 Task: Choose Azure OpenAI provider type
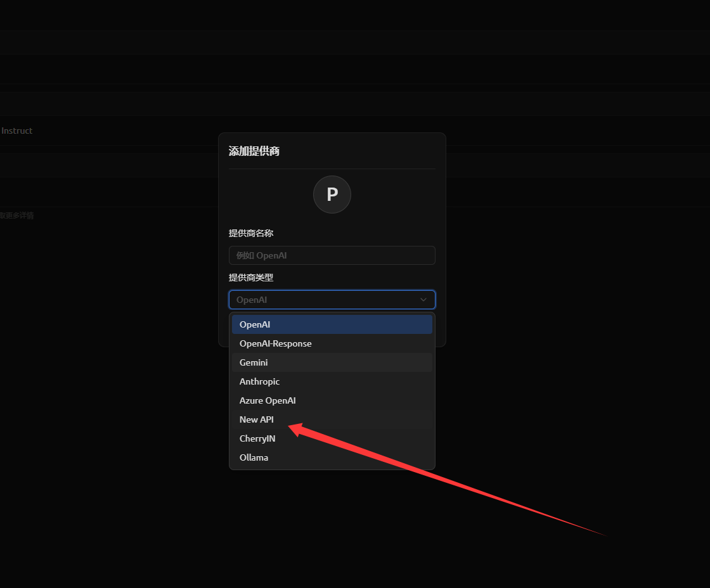(332, 400)
